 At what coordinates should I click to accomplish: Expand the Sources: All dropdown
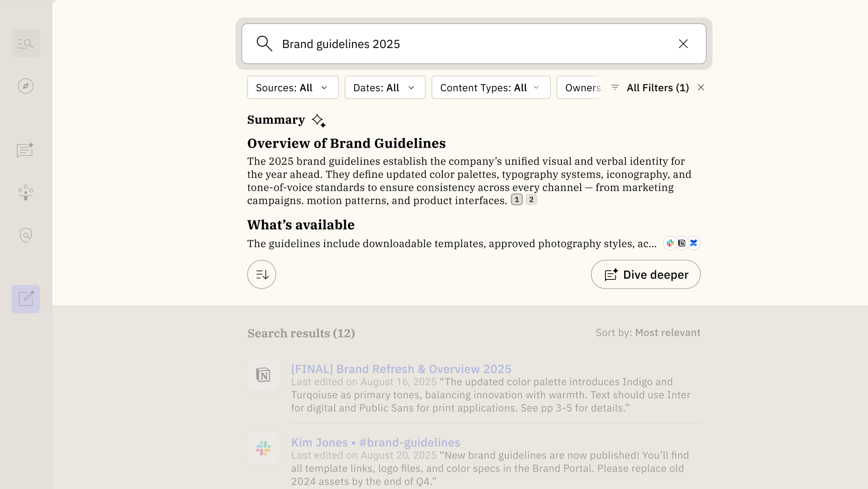click(293, 88)
